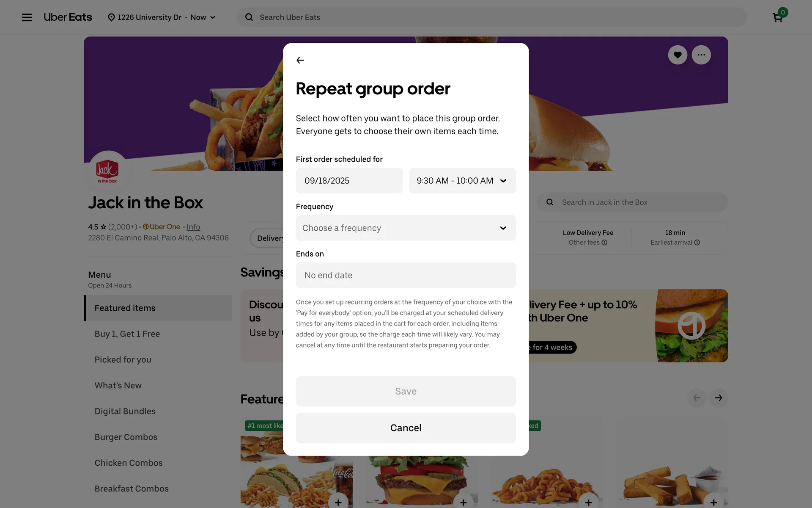Open the shopping cart
This screenshot has width=812, height=508.
coord(777,17)
